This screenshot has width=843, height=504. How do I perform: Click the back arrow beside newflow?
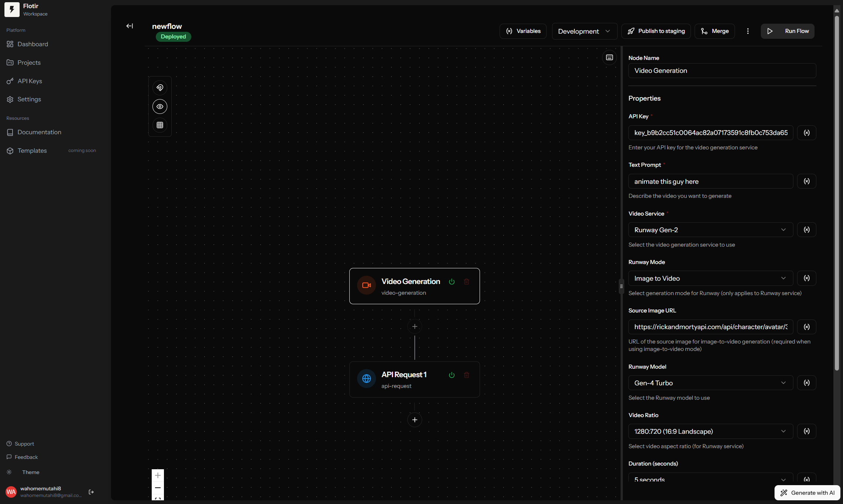pyautogui.click(x=130, y=26)
